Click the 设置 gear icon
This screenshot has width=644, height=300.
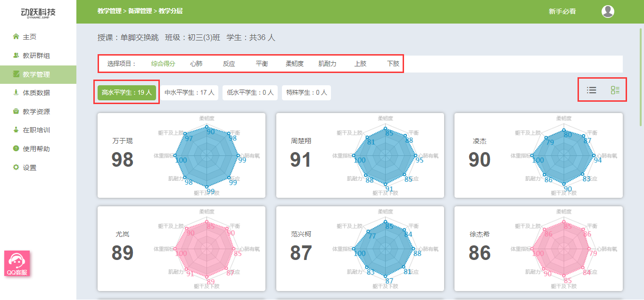16,167
